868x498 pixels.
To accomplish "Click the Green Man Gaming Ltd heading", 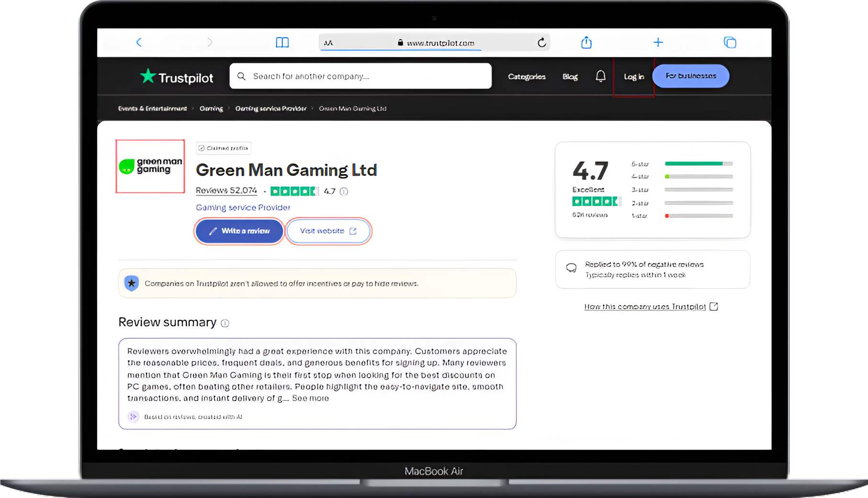I will point(286,170).
